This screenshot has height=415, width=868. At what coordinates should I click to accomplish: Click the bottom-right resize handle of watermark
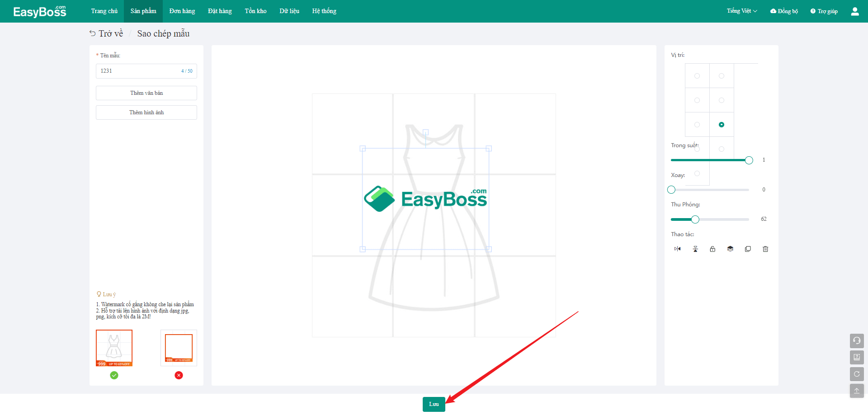(489, 249)
